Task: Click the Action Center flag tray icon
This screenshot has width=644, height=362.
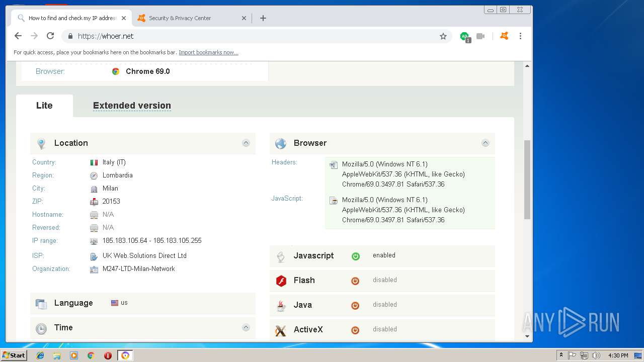Action: coord(572,355)
